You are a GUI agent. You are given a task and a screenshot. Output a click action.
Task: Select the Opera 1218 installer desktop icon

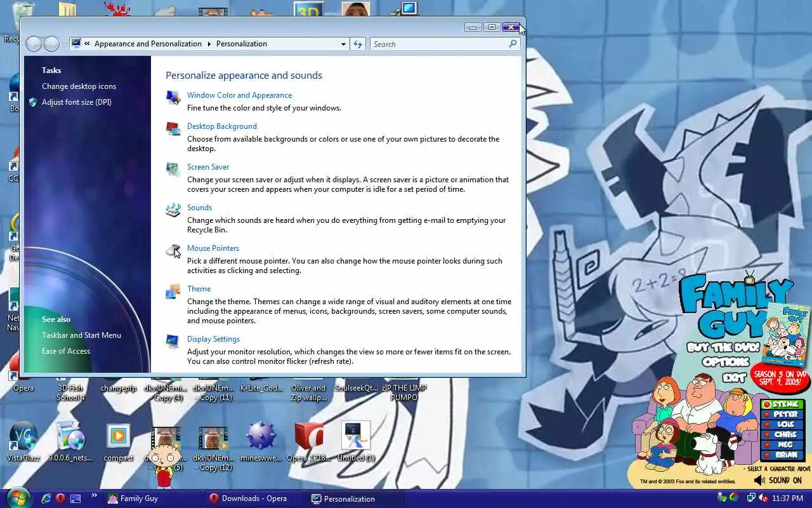point(309,442)
